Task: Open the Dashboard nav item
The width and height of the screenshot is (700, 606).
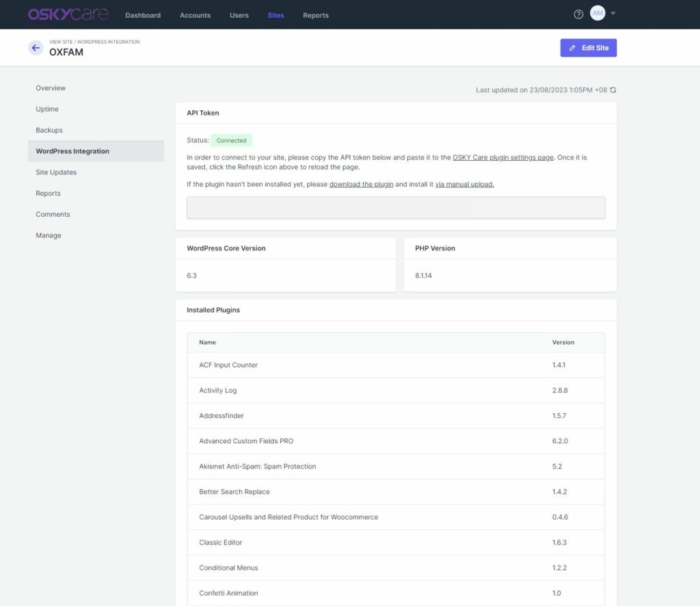Action: pos(143,15)
